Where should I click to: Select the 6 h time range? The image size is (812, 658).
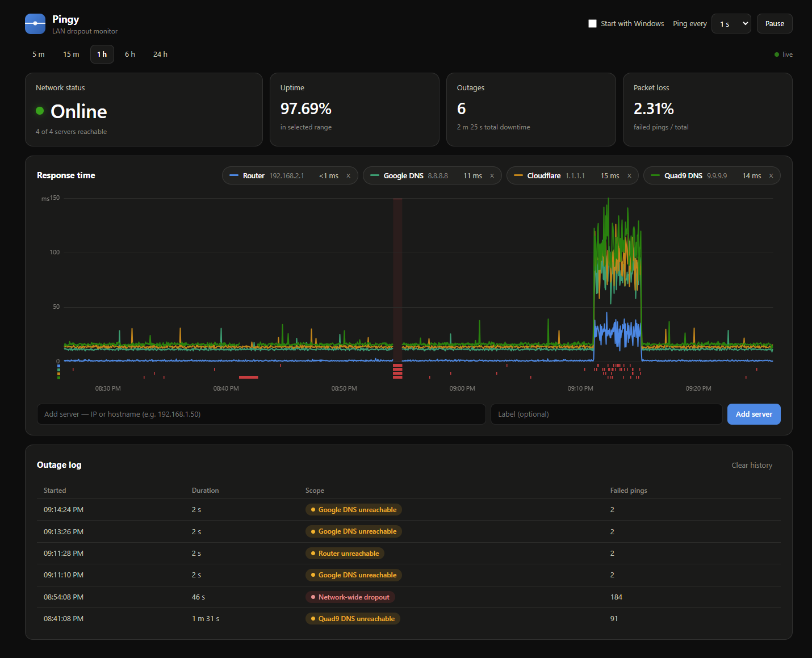130,55
